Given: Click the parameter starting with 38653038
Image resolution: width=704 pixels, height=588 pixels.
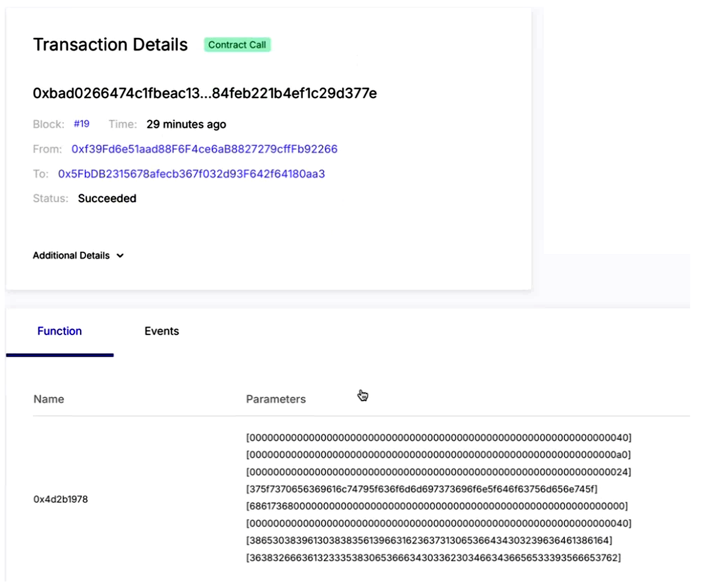Looking at the screenshot, I should [x=429, y=541].
